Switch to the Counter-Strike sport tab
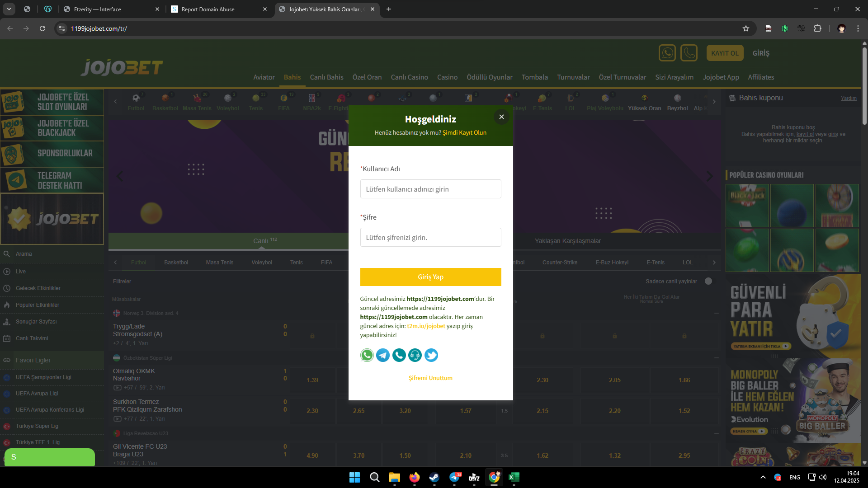The height and width of the screenshot is (488, 868). pos(560,263)
